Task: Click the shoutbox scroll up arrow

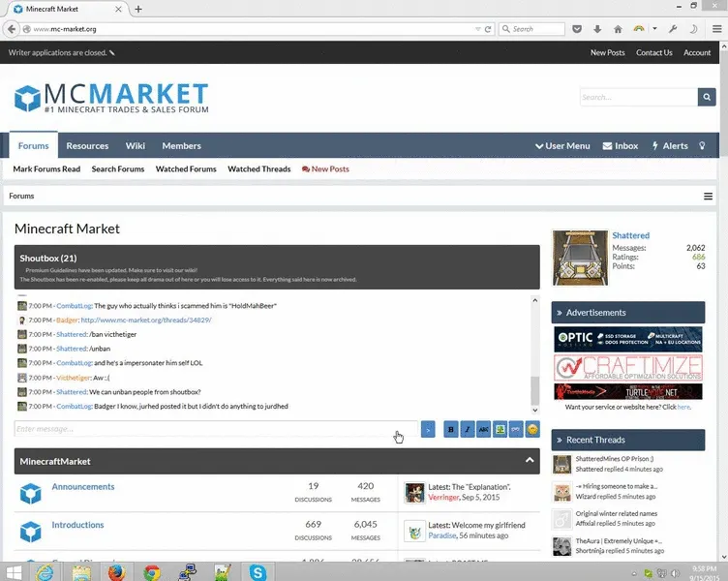Action: (534, 300)
